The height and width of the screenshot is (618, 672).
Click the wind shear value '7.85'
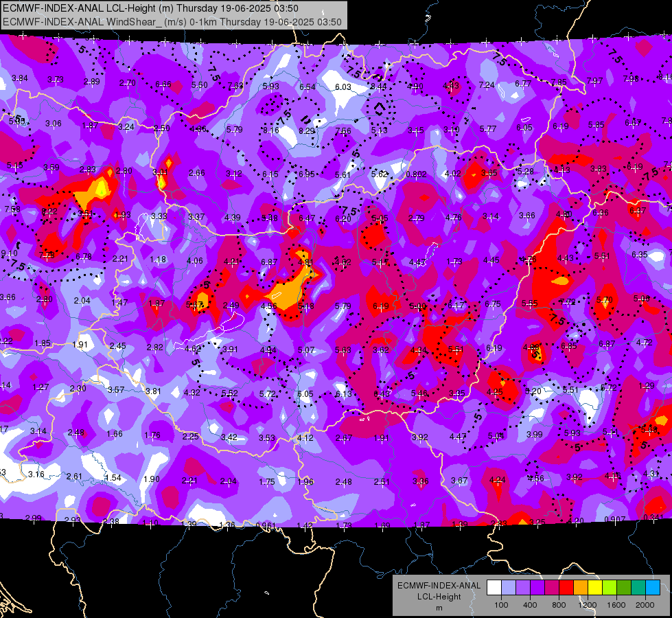(559, 82)
